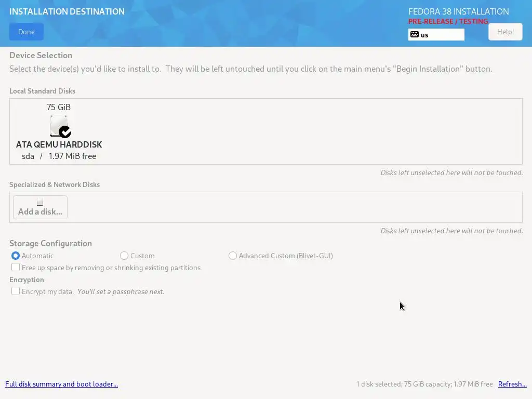Click the Storage Configuration heading
Viewport: 532px width, 399px height.
coord(50,243)
